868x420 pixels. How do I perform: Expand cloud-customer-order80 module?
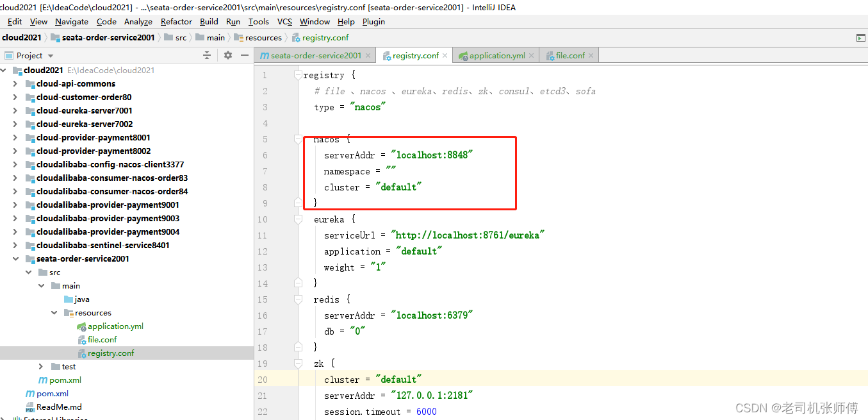tap(15, 97)
